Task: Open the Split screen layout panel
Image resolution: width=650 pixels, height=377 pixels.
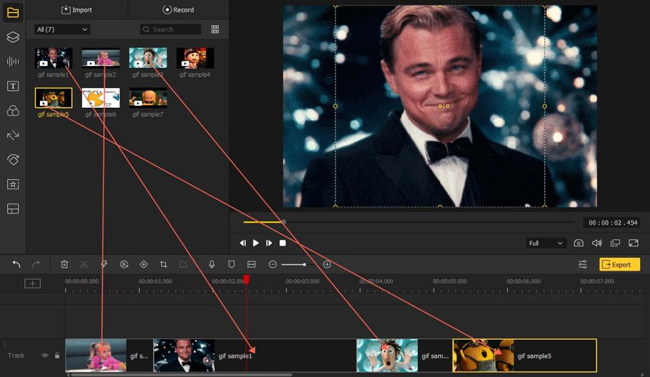Action: (x=13, y=209)
